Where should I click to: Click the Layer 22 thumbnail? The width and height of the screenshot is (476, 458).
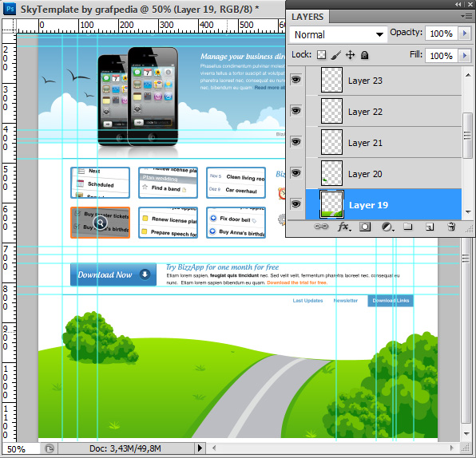pos(331,111)
